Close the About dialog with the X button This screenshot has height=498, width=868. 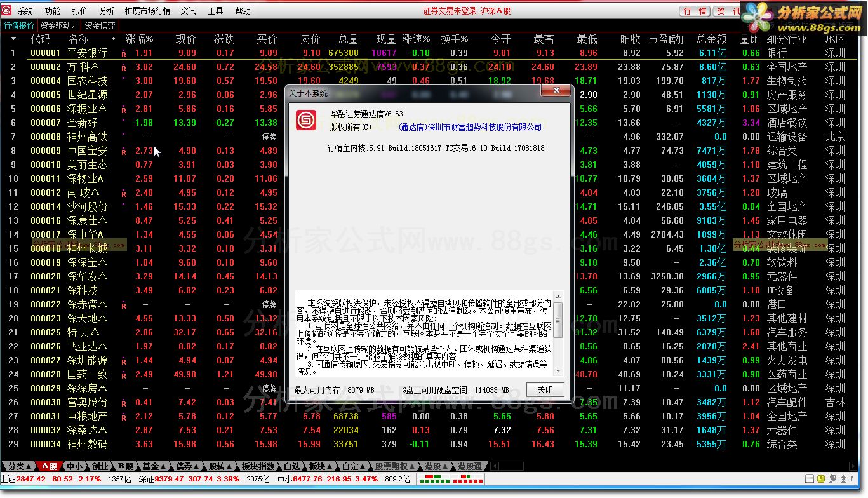tap(557, 91)
